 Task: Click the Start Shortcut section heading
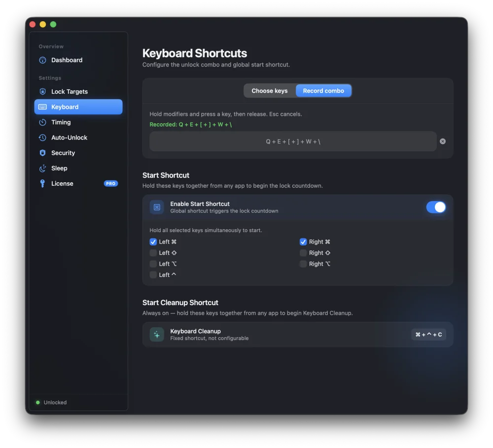click(x=166, y=175)
